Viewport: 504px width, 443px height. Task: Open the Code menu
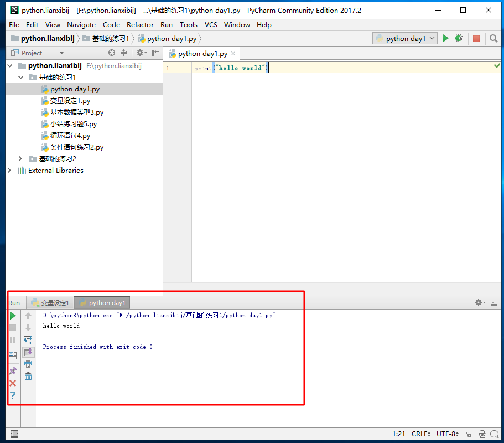tap(111, 25)
